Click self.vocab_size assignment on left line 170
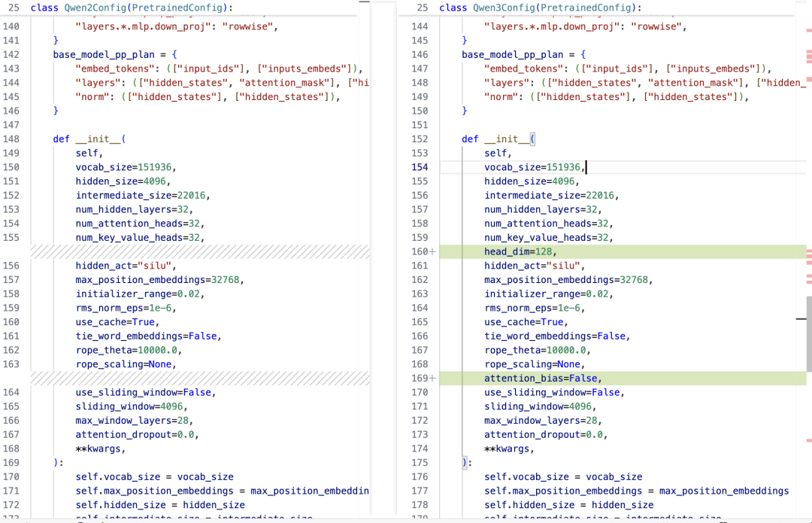Viewport: 812px width, 523px height. click(154, 477)
